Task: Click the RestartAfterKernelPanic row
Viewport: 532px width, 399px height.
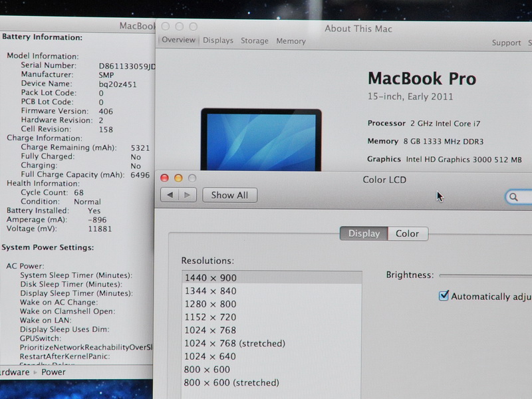Action: (65, 356)
